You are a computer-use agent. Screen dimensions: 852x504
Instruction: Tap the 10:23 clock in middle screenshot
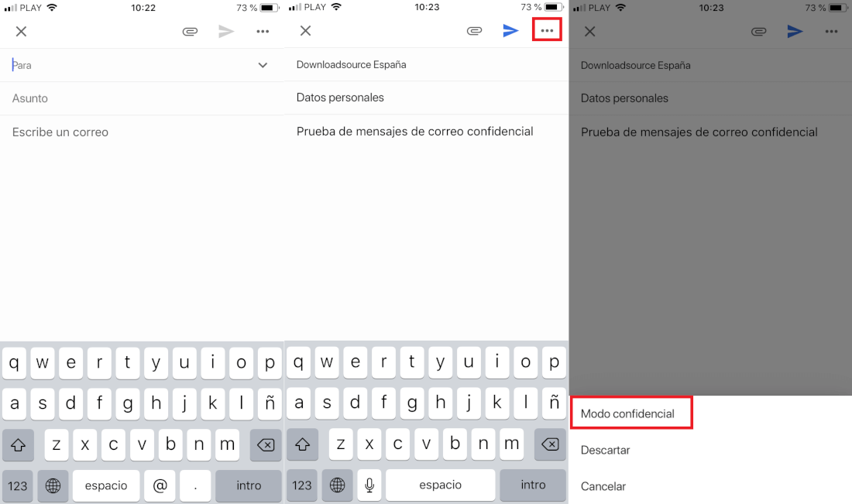[x=427, y=7]
